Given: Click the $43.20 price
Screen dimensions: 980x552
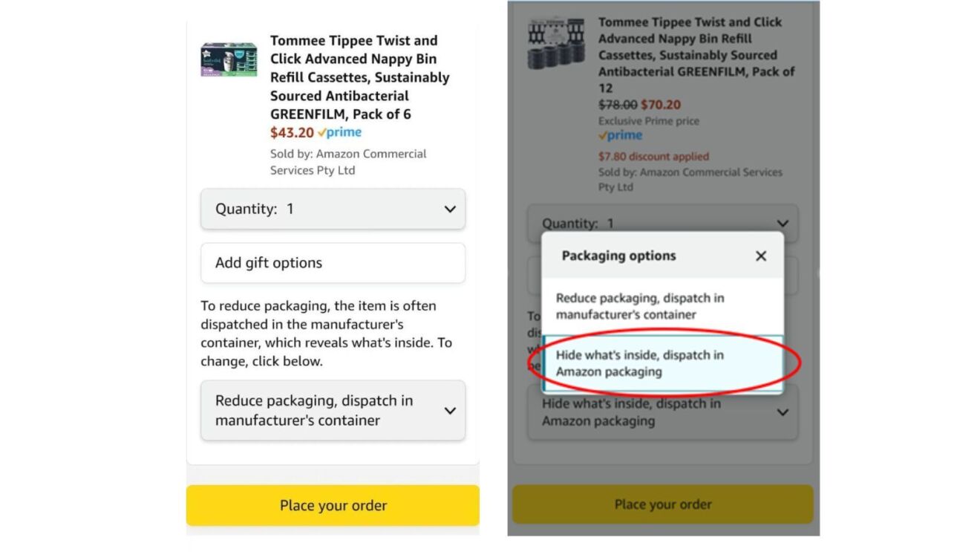Looking at the screenshot, I should pyautogui.click(x=292, y=133).
